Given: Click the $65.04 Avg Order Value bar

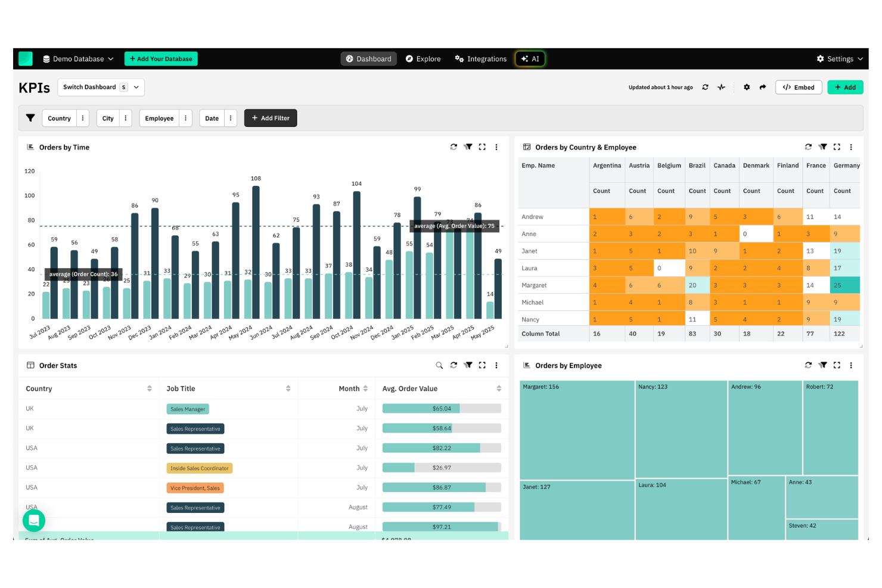Looking at the screenshot, I should pos(441,408).
